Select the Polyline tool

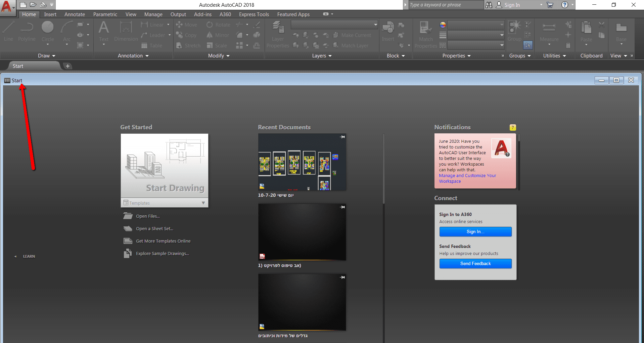[x=27, y=31]
